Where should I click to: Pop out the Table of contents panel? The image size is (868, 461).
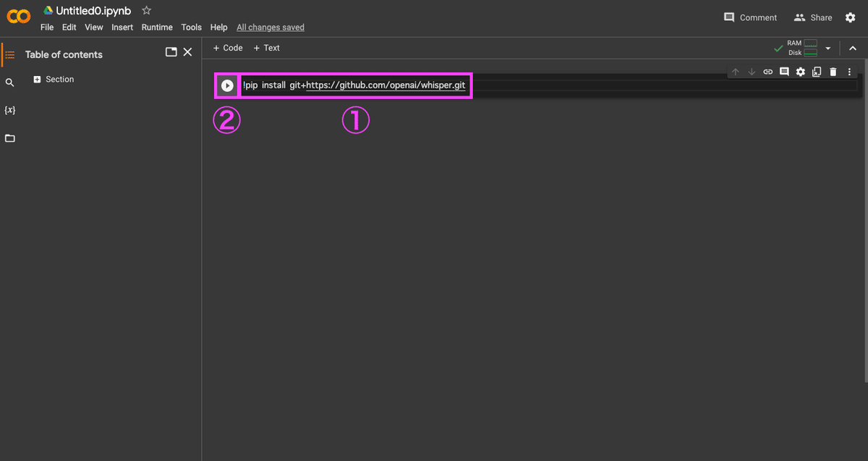point(171,52)
